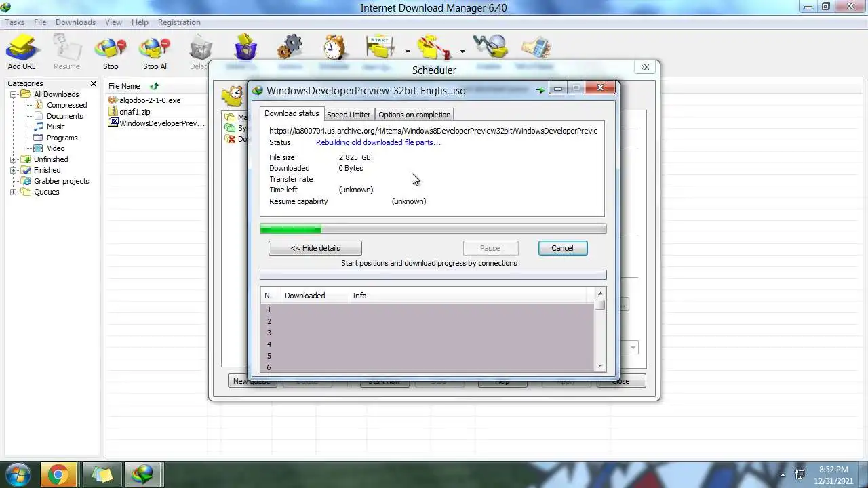Click the Grabber toolbar icon
The image size is (868, 488).
pyautogui.click(x=490, y=47)
